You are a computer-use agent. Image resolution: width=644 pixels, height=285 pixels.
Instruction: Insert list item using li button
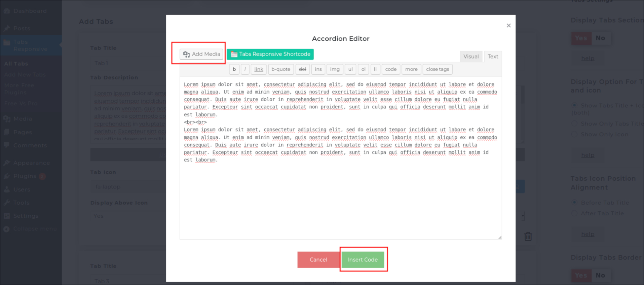[x=375, y=69]
